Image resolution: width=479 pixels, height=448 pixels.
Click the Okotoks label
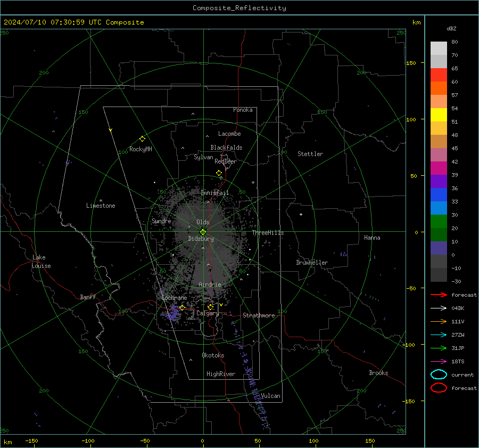213,355
